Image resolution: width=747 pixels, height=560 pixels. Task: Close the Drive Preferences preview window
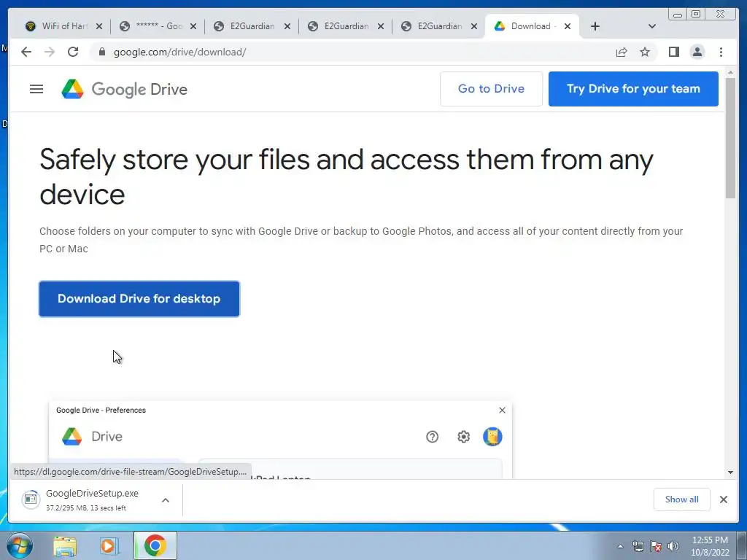(502, 410)
